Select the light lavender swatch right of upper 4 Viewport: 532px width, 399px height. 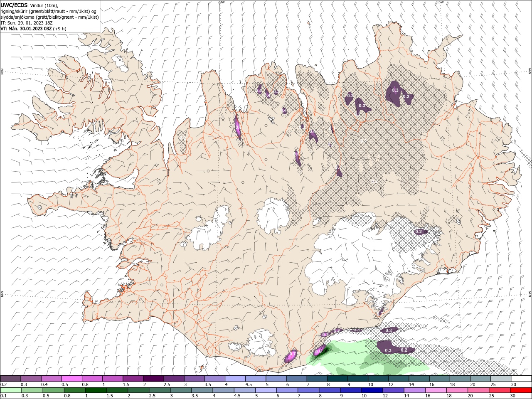click(x=235, y=379)
